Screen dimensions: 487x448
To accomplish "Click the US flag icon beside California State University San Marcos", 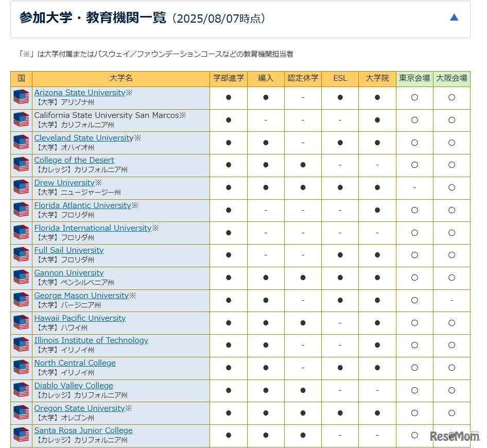I will pos(21,119).
